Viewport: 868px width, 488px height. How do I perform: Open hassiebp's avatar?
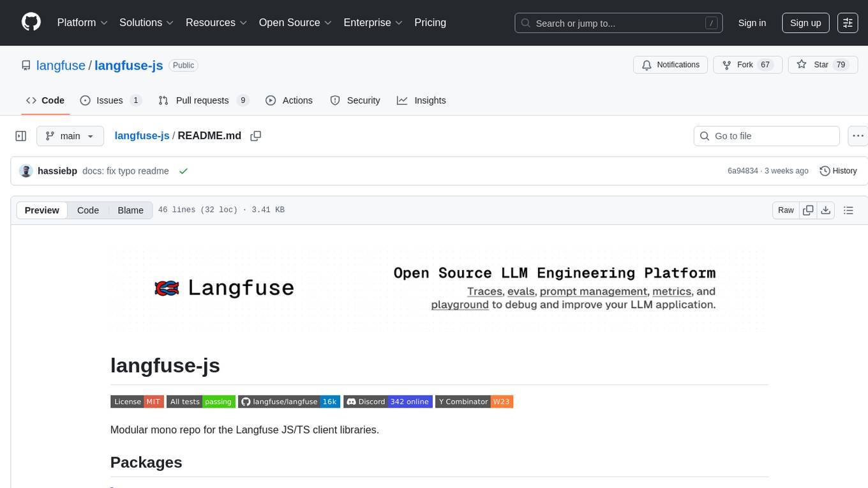(x=26, y=171)
